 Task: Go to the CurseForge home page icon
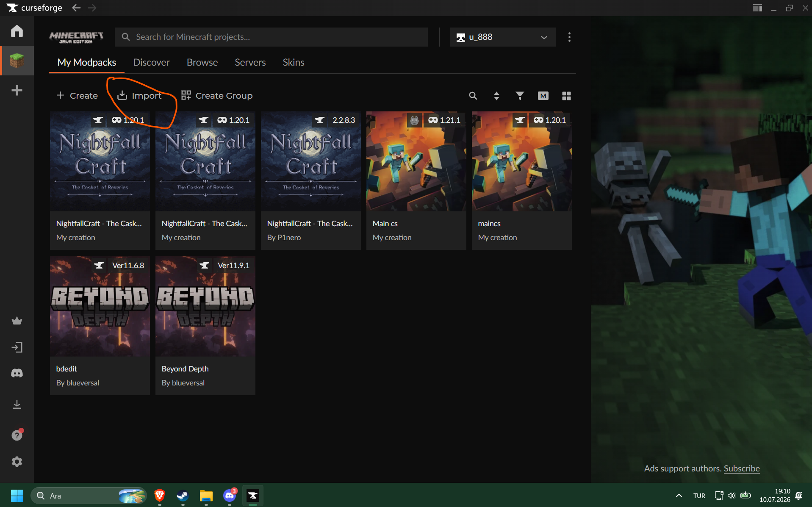[17, 31]
